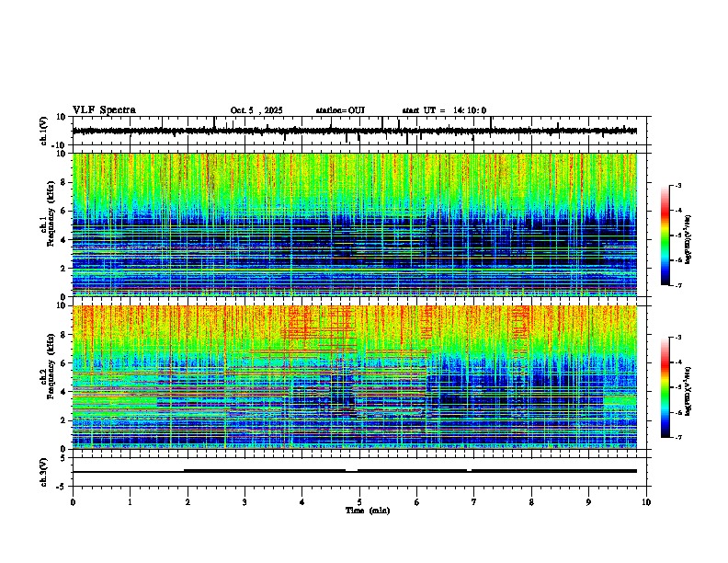The width and height of the screenshot is (728, 563).
Task: Click time axis tick label "1"
Action: pyautogui.click(x=130, y=502)
